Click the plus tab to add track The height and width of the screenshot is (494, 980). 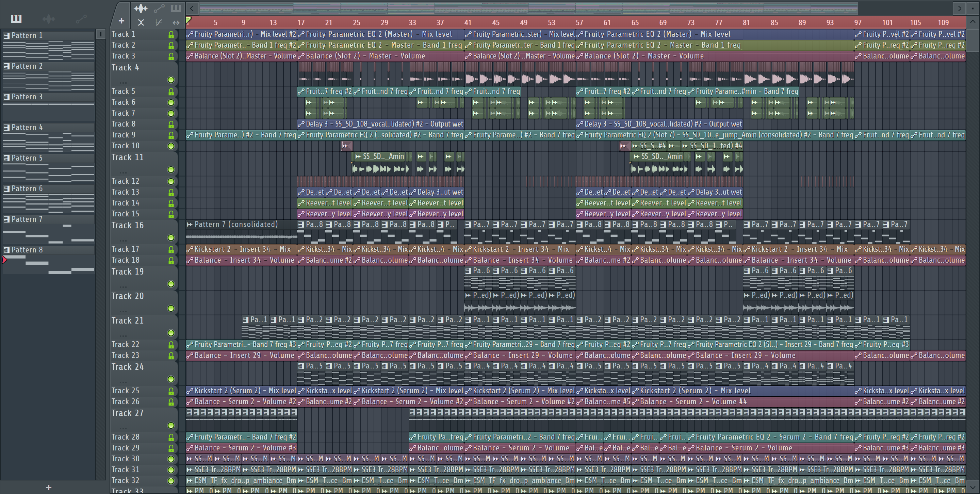pos(121,21)
